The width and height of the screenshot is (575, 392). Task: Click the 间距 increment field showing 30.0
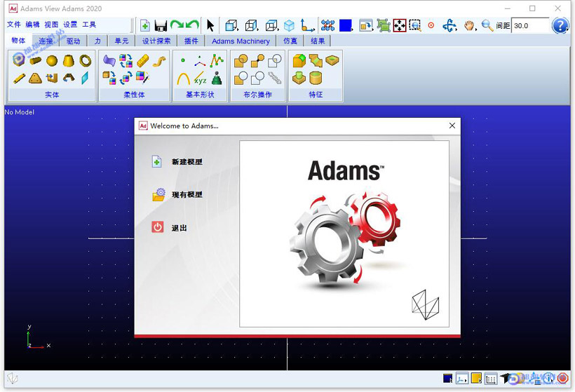click(x=530, y=26)
